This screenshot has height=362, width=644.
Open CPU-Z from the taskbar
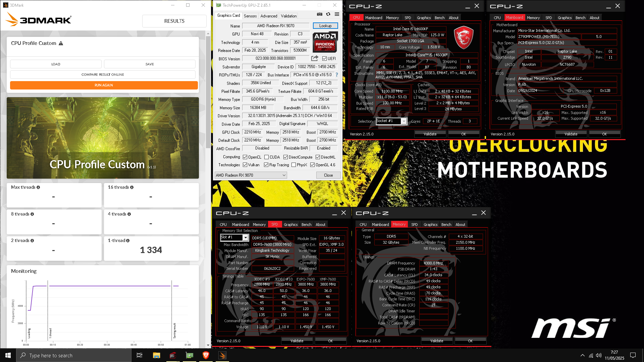pyautogui.click(x=173, y=355)
